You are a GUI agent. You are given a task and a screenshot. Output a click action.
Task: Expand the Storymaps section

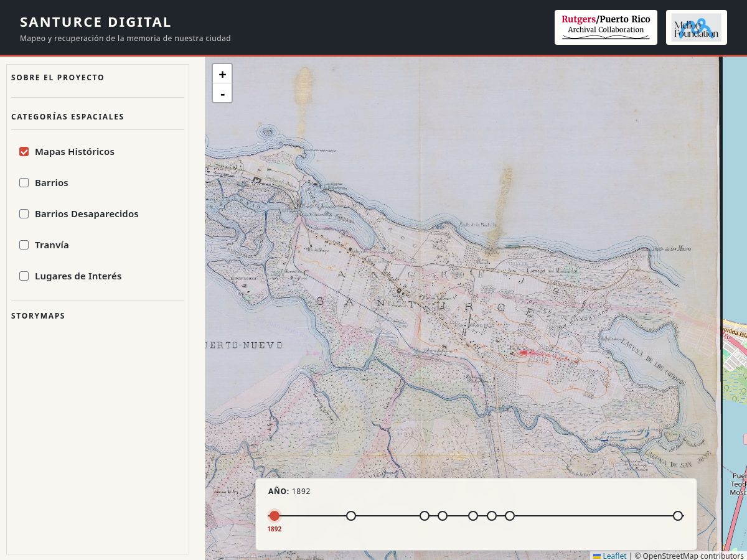[38, 316]
